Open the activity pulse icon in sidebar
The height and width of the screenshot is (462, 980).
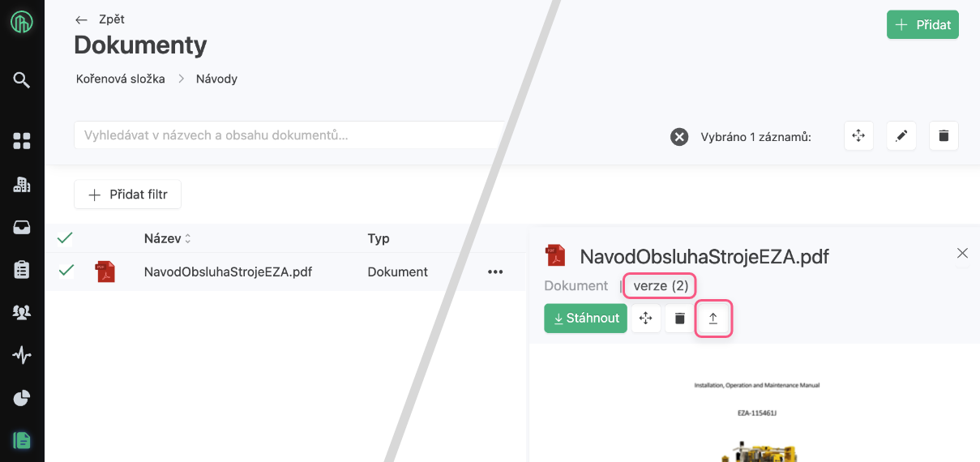point(22,355)
